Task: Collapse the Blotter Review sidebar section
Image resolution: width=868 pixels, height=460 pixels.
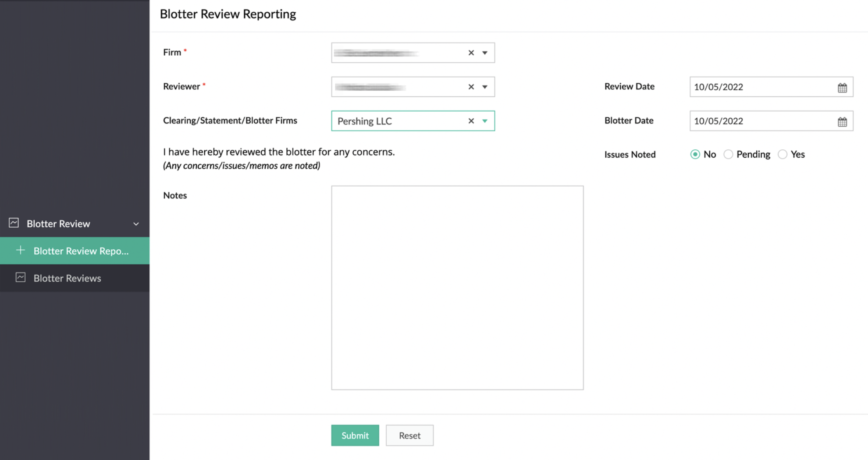Action: coord(136,224)
